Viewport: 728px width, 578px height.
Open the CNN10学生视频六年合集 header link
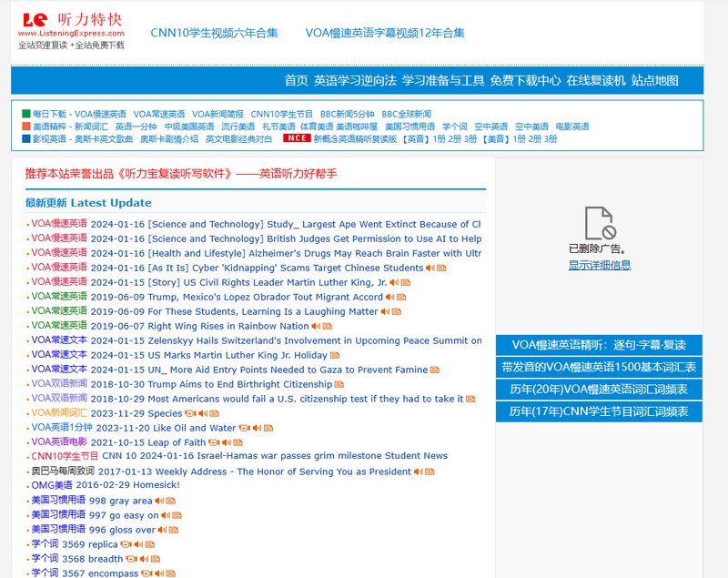coord(214,33)
